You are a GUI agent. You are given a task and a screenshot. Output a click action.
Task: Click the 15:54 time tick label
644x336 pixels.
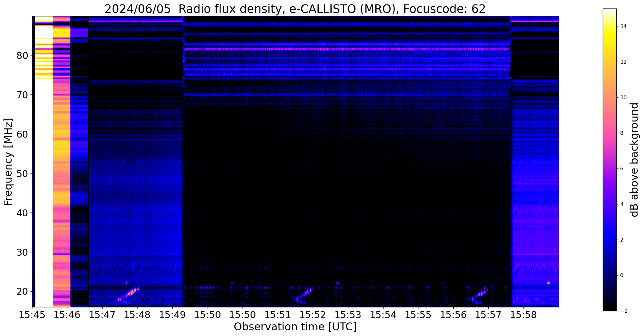[383, 315]
